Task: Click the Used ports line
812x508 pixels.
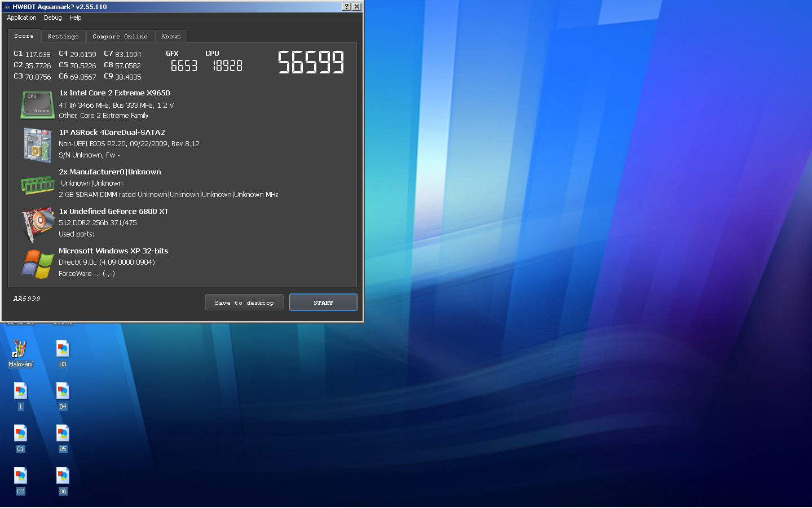Action: [x=76, y=234]
